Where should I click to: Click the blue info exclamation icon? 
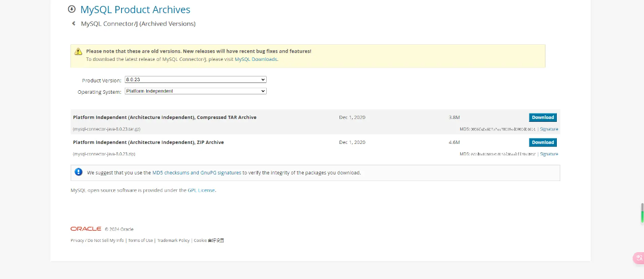click(x=78, y=172)
